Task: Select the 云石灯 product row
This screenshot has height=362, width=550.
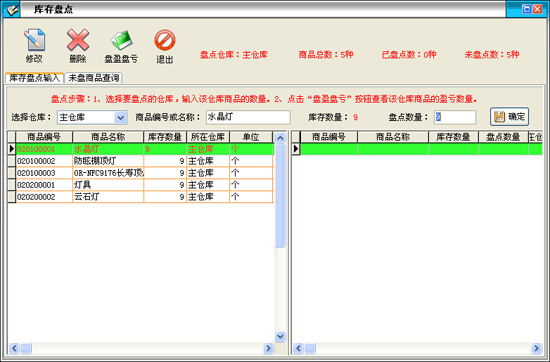Action: click(x=140, y=197)
